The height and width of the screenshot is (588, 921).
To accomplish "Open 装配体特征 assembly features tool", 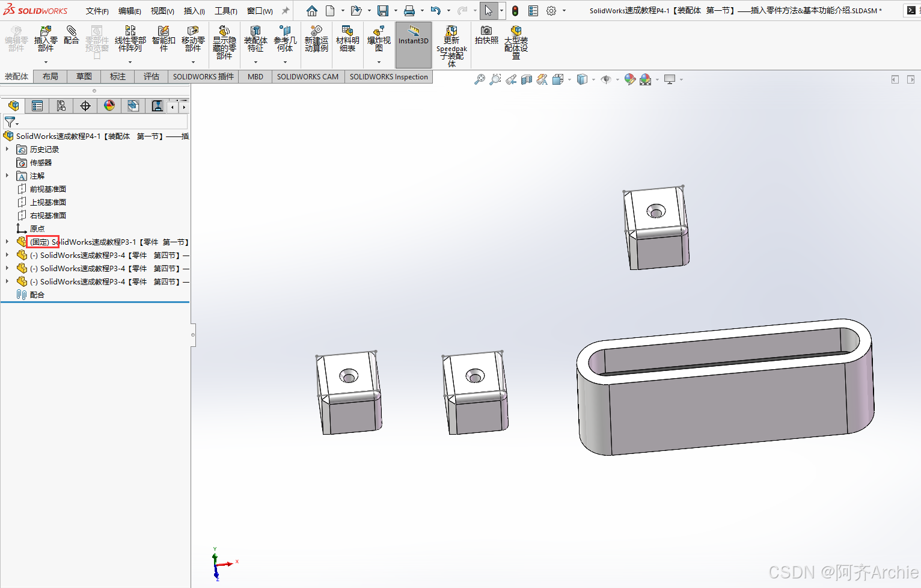I will (x=255, y=38).
